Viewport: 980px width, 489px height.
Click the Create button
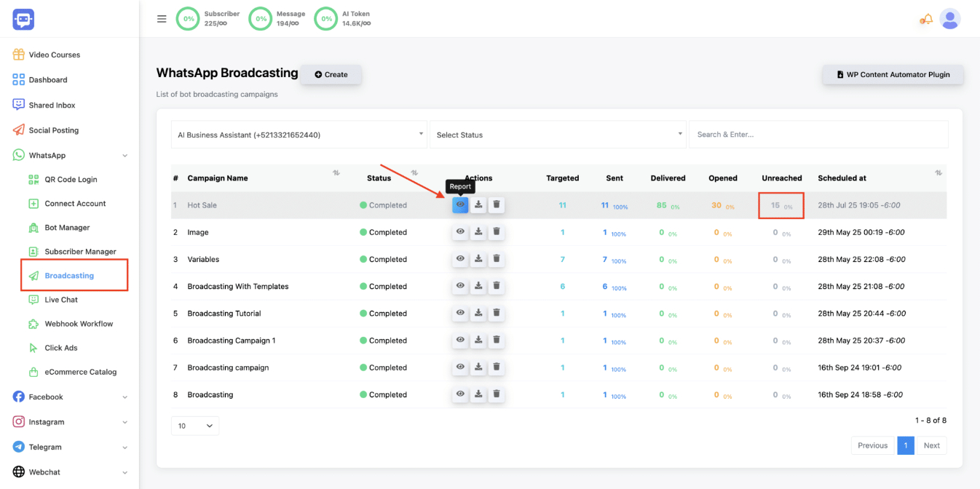331,74
